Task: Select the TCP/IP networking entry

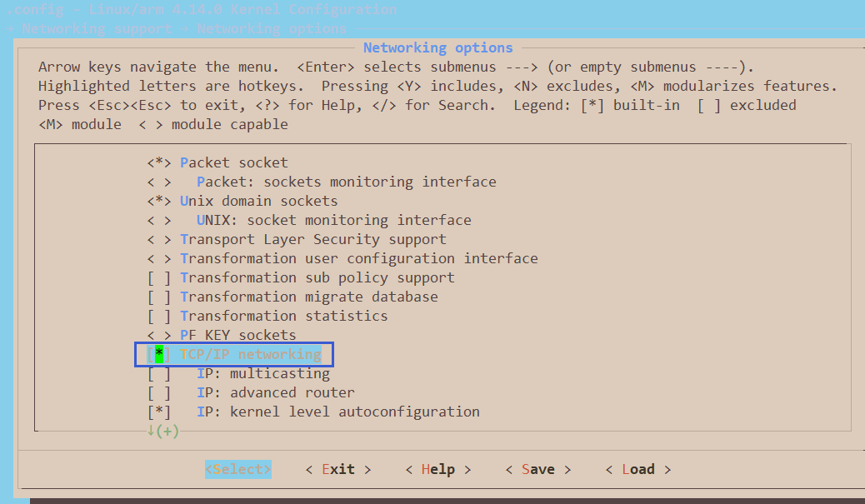Action: [x=250, y=354]
